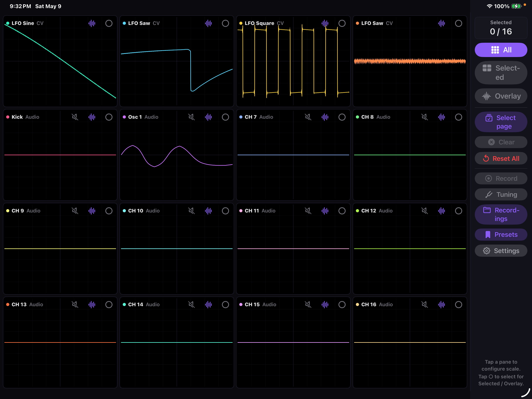The height and width of the screenshot is (399, 532).
Task: Start recording with Record button
Action: (x=501, y=178)
